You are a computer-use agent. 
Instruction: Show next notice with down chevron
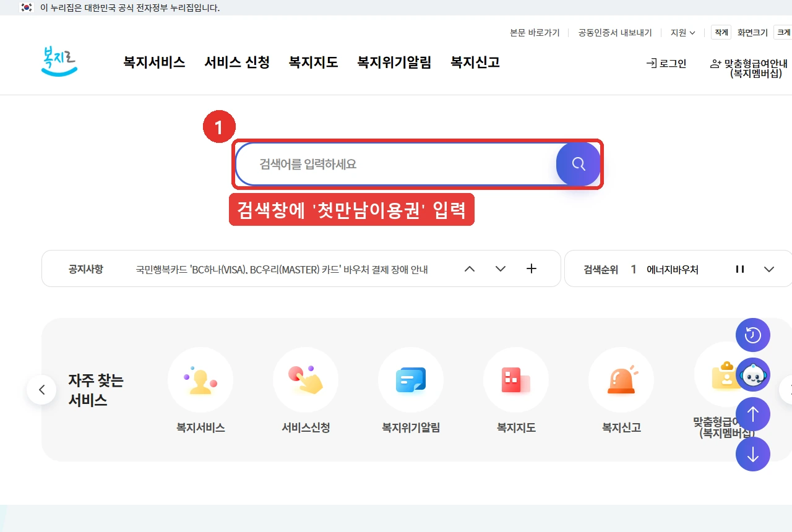coord(501,268)
